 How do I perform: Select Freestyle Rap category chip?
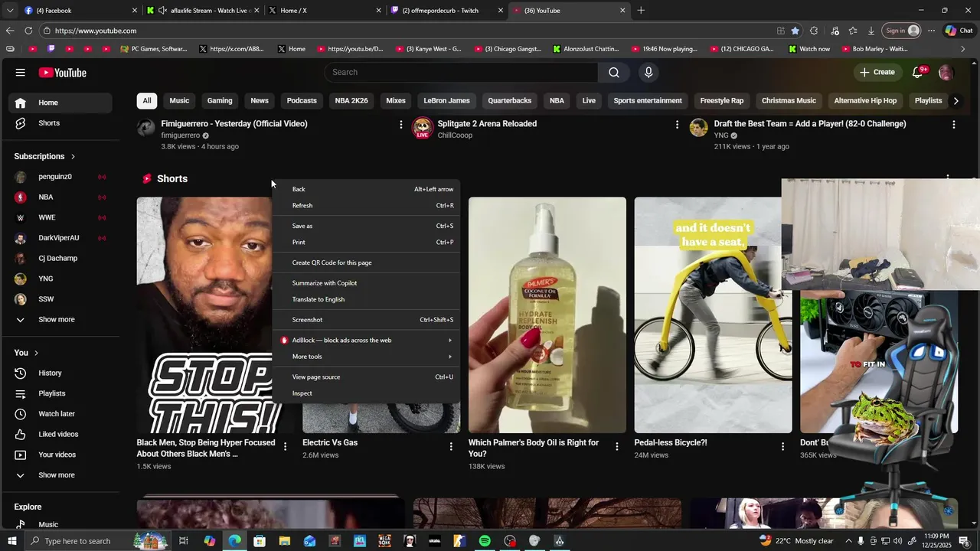(722, 100)
